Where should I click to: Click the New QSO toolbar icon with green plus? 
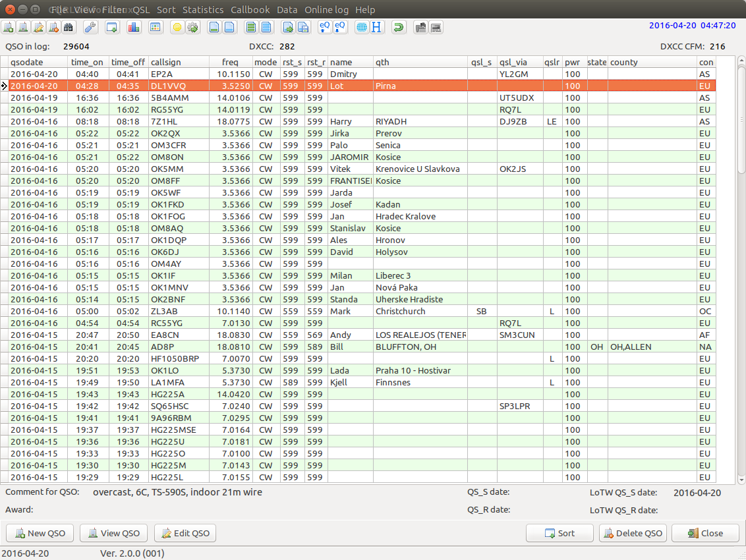(9, 27)
